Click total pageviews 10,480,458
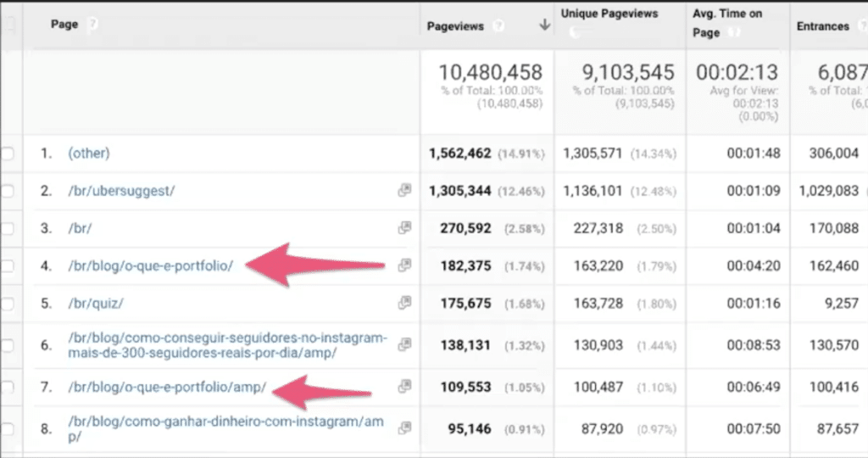The height and width of the screenshot is (458, 868). (x=491, y=73)
